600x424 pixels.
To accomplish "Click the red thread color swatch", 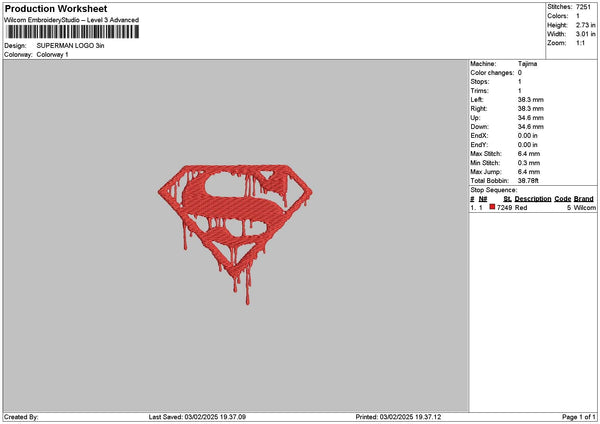I will (x=492, y=207).
